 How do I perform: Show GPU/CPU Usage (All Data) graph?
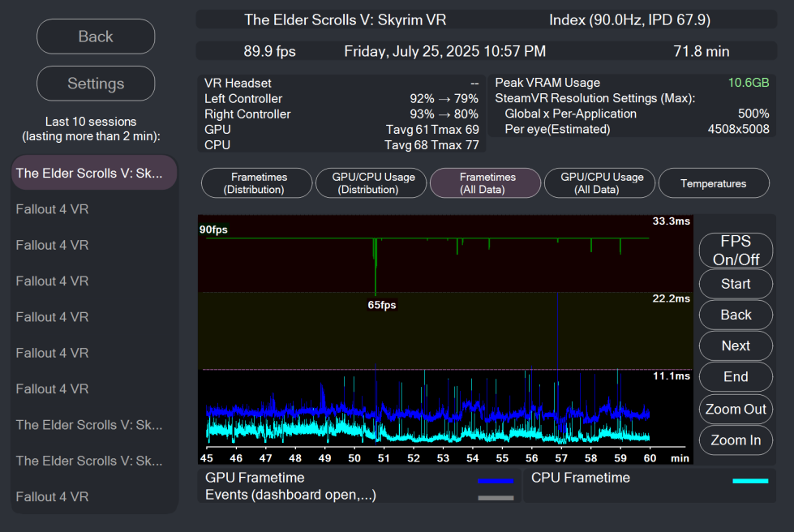pyautogui.click(x=599, y=183)
